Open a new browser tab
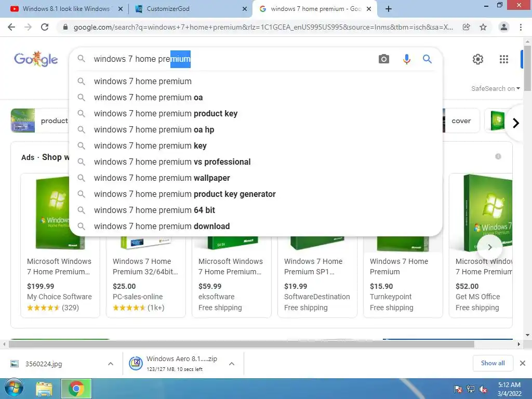532x399 pixels. click(389, 9)
